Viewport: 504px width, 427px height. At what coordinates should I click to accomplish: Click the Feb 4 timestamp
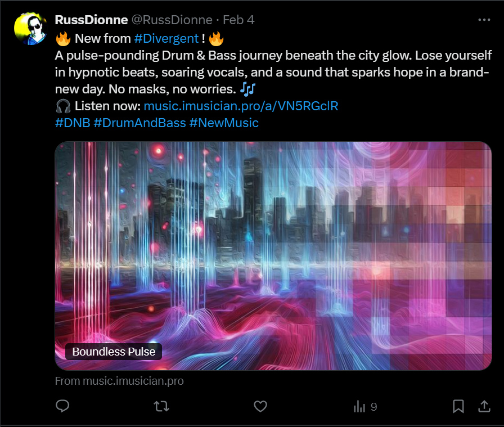pos(238,20)
